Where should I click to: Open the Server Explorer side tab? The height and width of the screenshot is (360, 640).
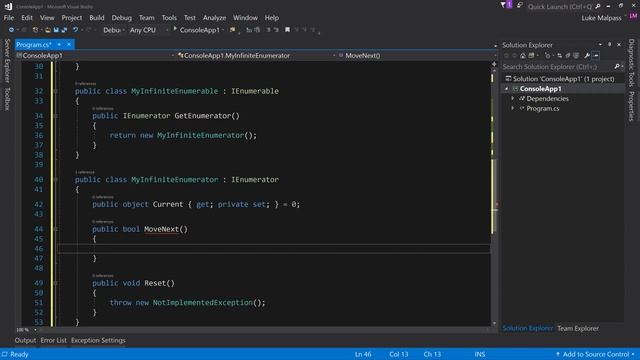click(x=7, y=60)
